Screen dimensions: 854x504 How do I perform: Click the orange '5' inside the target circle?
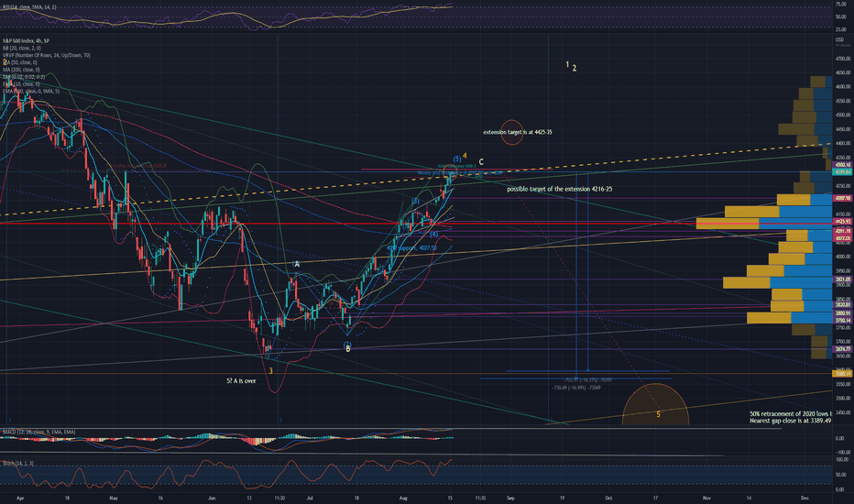point(658,414)
